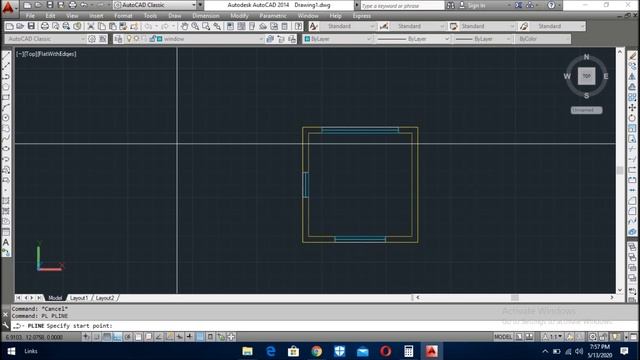Toggle Ortho Mode in status bar
Image resolution: width=640 pixels, height=360 pixels.
[x=117, y=337]
